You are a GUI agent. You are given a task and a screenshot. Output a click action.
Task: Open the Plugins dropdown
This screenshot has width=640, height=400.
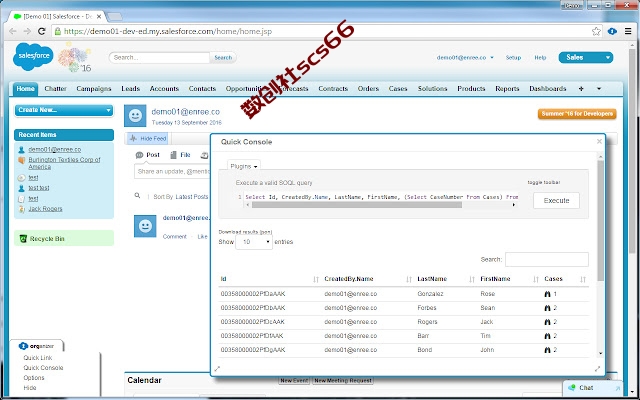[x=244, y=166]
